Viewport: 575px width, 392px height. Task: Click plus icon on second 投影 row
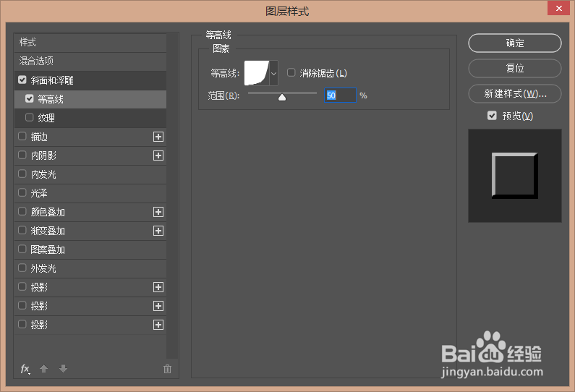(x=158, y=306)
